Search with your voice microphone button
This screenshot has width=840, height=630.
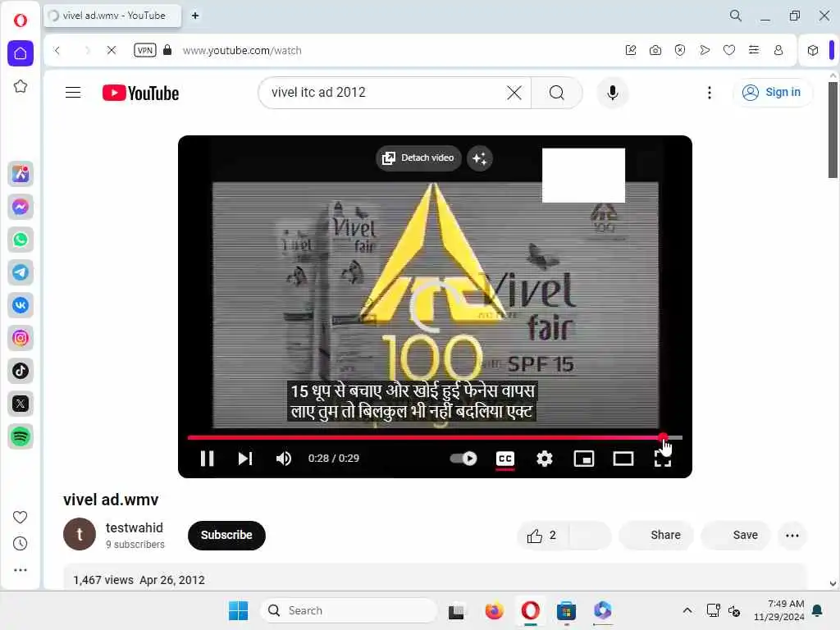[x=612, y=93]
